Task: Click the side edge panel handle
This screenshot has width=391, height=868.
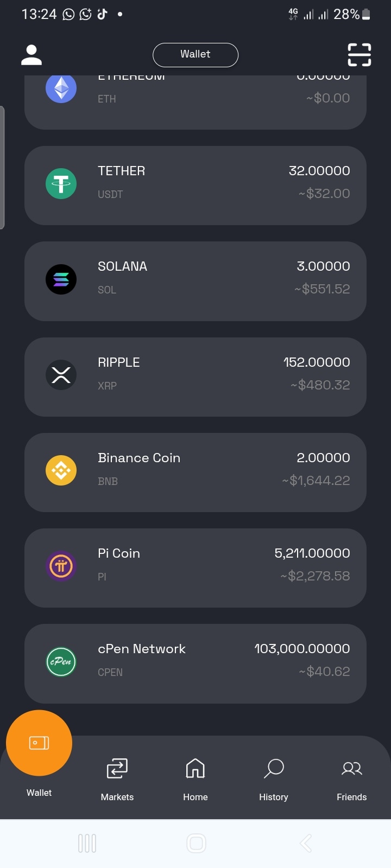Action: [2, 168]
